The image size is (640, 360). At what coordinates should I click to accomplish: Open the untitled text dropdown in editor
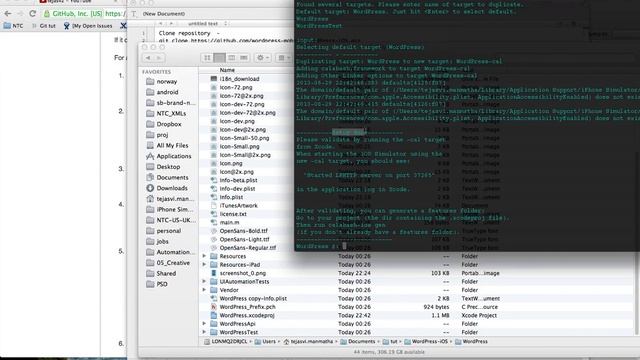pos(207,24)
